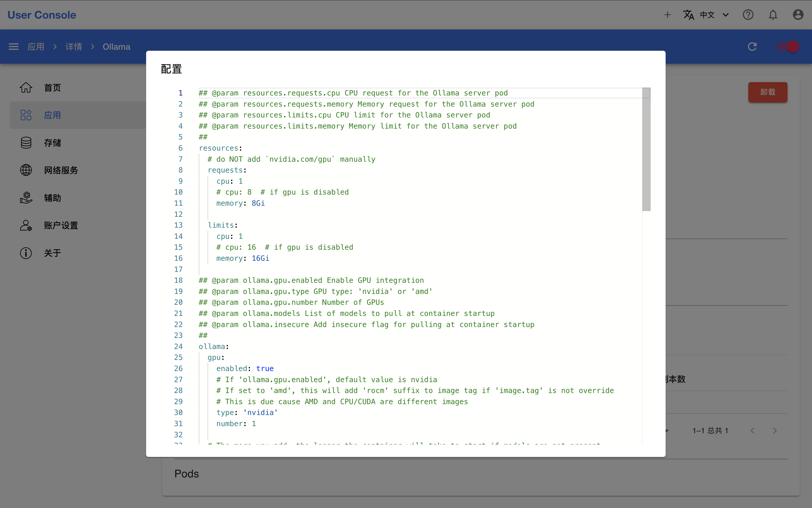
Task: Click the 网络服务 globe icon in sidebar
Action: (26, 170)
